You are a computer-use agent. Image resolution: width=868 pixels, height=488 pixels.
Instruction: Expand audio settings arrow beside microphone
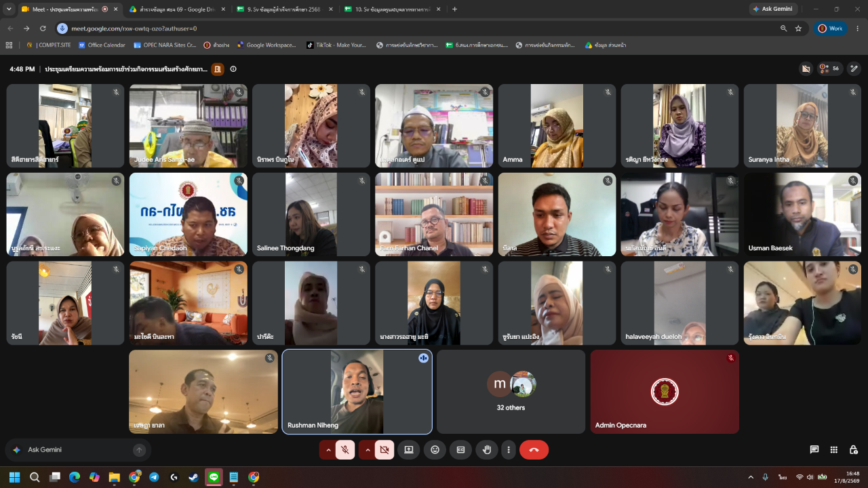pos(328,449)
